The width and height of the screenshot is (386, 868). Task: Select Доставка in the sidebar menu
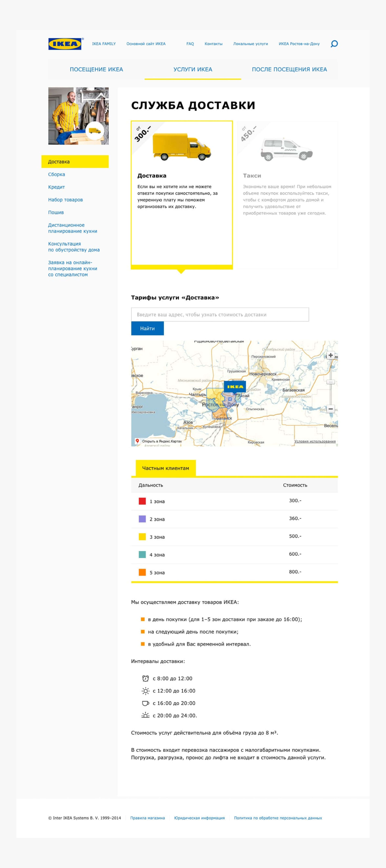coord(75,162)
